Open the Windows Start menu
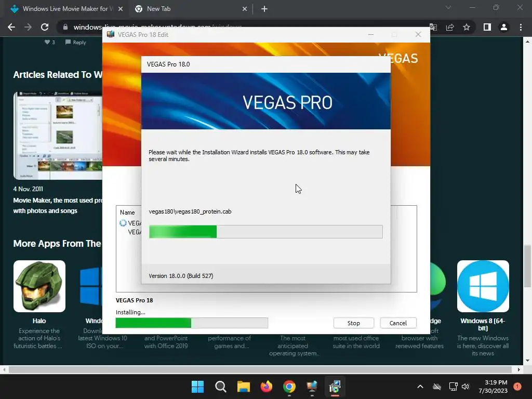 tap(197, 387)
